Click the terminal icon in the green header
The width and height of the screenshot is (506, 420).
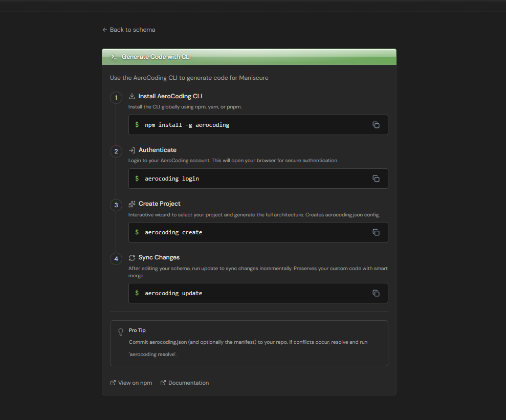[113, 57]
